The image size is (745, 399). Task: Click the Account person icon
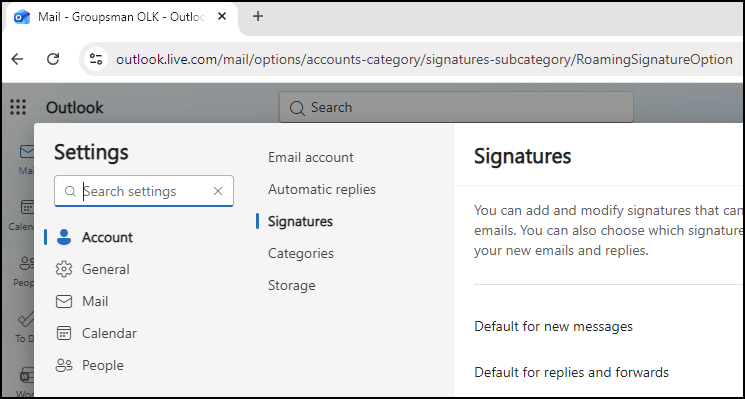pyautogui.click(x=64, y=237)
